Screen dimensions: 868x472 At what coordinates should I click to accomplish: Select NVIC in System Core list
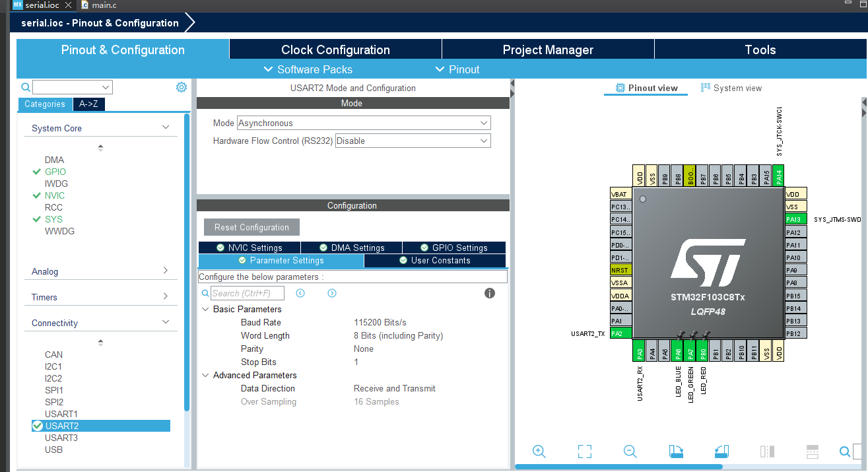coord(55,195)
